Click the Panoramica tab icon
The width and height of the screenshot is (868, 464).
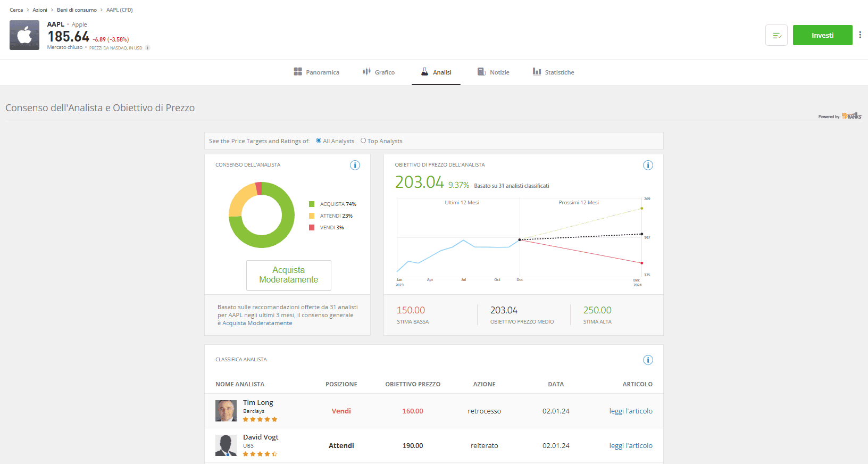298,71
